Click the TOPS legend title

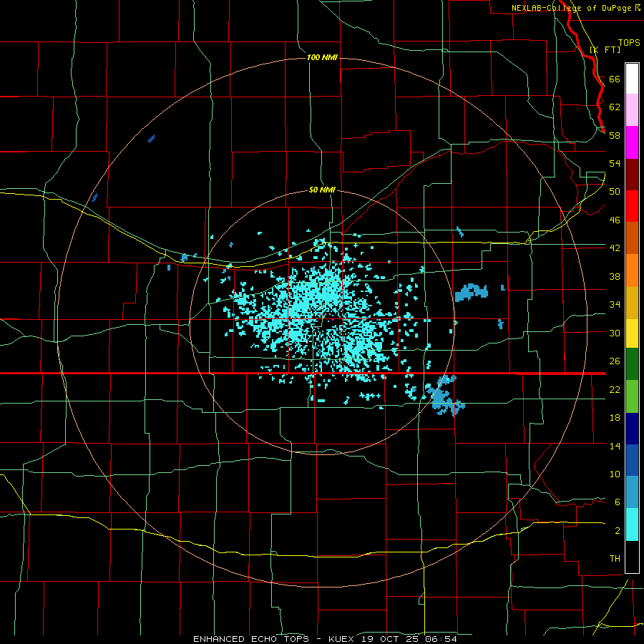[x=629, y=43]
